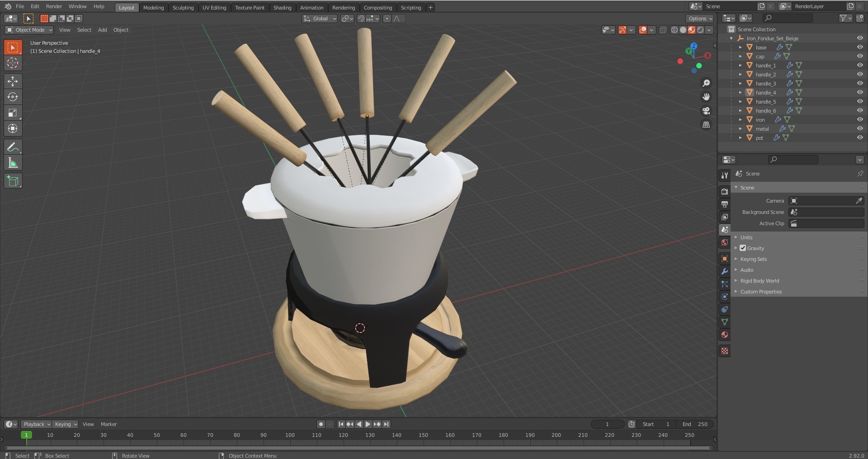Switch to the Sculpting workspace tab
868x459 pixels.
[x=183, y=8]
